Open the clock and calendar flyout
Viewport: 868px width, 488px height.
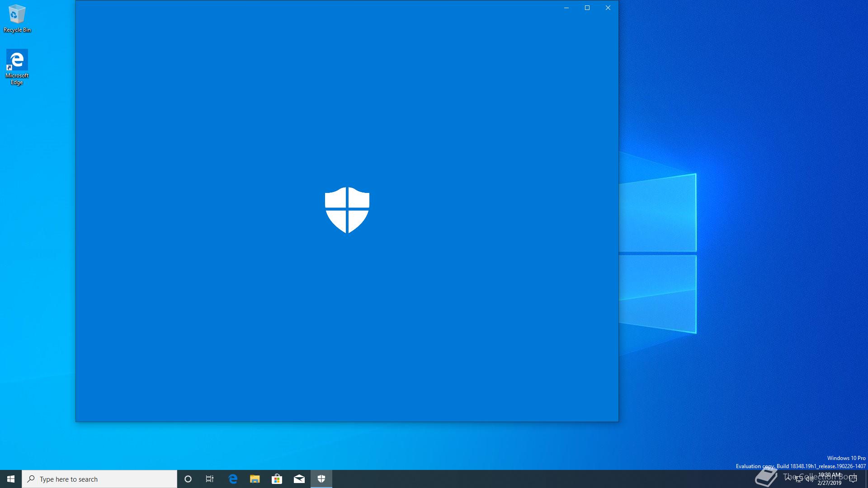(x=830, y=479)
